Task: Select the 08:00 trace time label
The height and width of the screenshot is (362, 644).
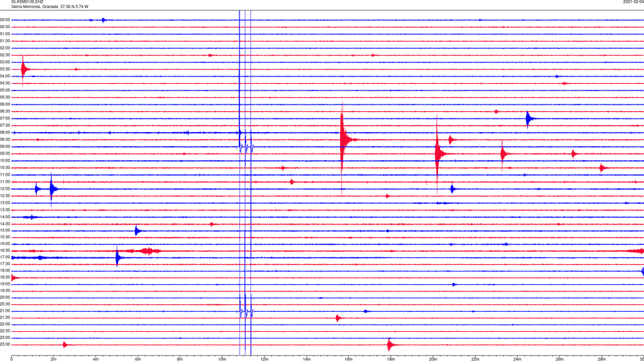Action: point(5,133)
